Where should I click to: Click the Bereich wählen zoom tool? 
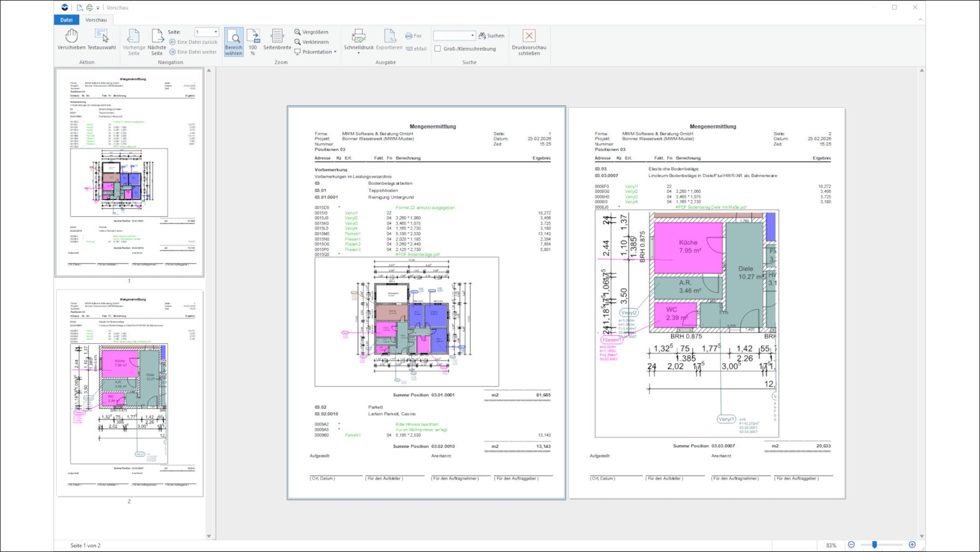click(233, 42)
